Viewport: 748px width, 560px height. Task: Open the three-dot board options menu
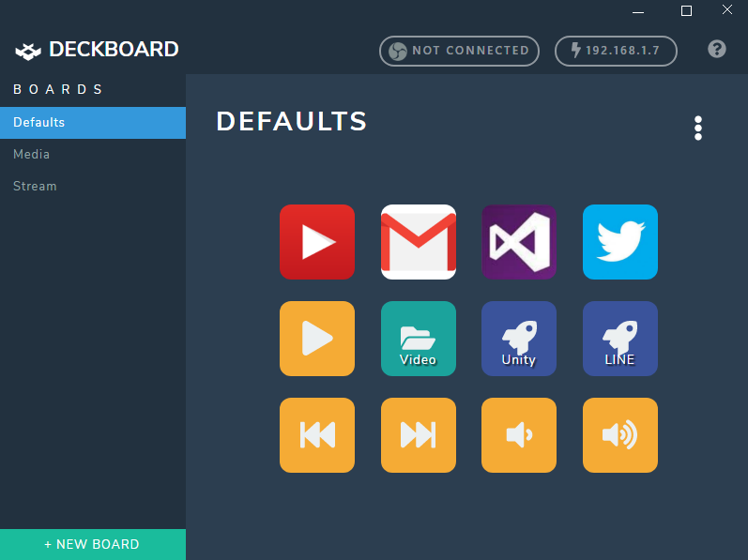(698, 129)
